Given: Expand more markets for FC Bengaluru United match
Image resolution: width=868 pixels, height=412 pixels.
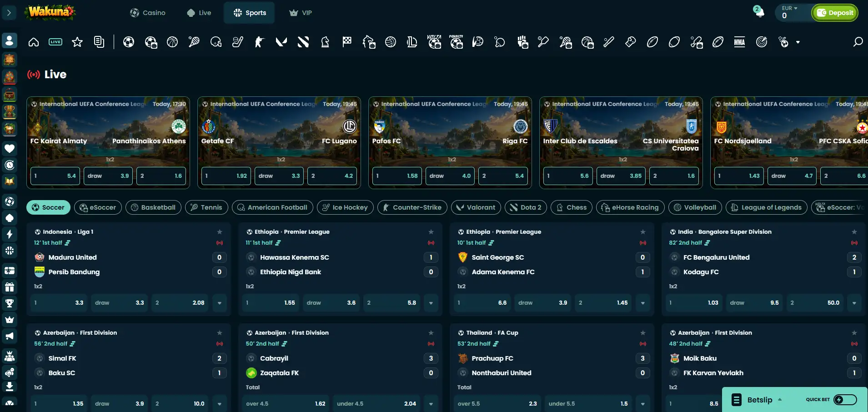Looking at the screenshot, I should tap(854, 303).
